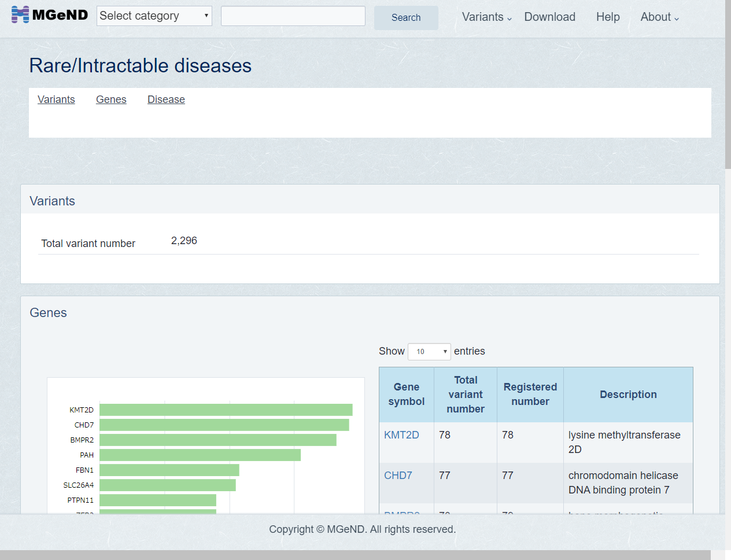The height and width of the screenshot is (560, 731).
Task: Open the Show entries count dropdown
Action: (x=429, y=352)
